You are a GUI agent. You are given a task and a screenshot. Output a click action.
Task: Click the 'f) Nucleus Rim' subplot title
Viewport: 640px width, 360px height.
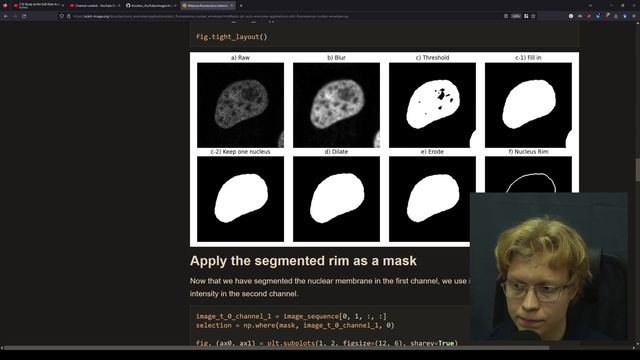[x=528, y=151]
